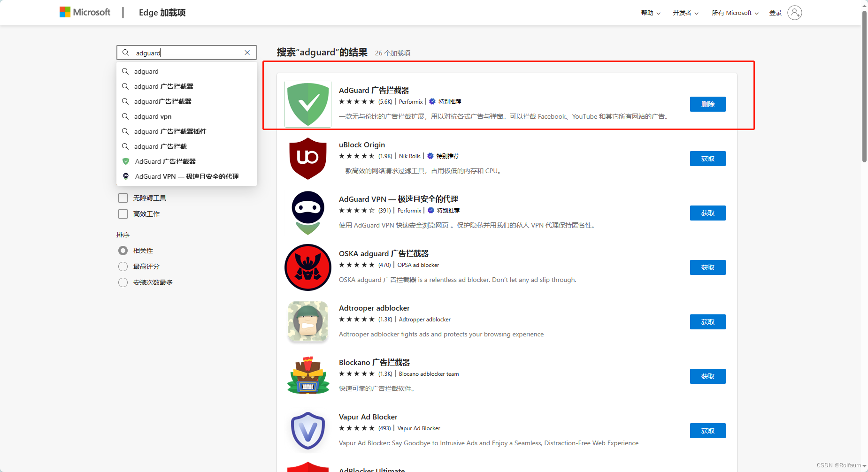Click star rating of AdGuard 广告拦截器
Viewport: 868px width, 472px height.
coord(357,101)
